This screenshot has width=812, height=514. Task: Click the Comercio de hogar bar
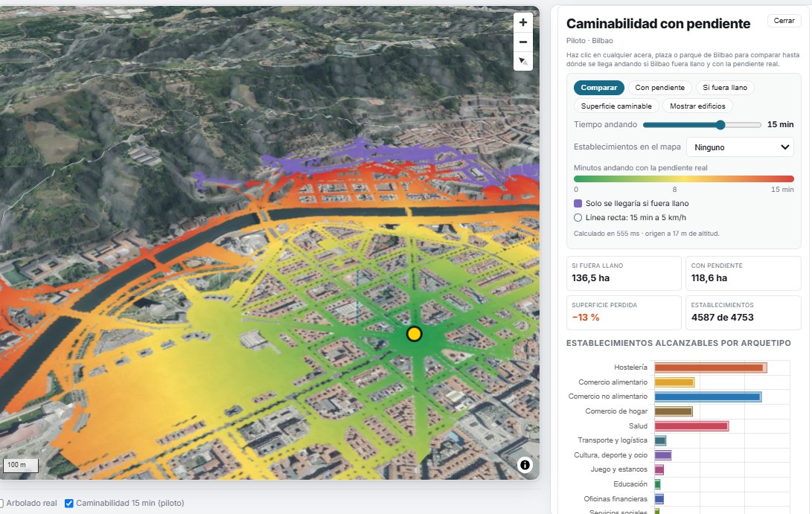point(674,411)
